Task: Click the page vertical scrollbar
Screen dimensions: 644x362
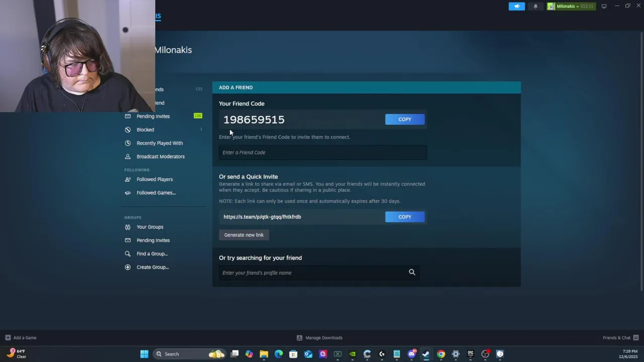Action: point(641,161)
